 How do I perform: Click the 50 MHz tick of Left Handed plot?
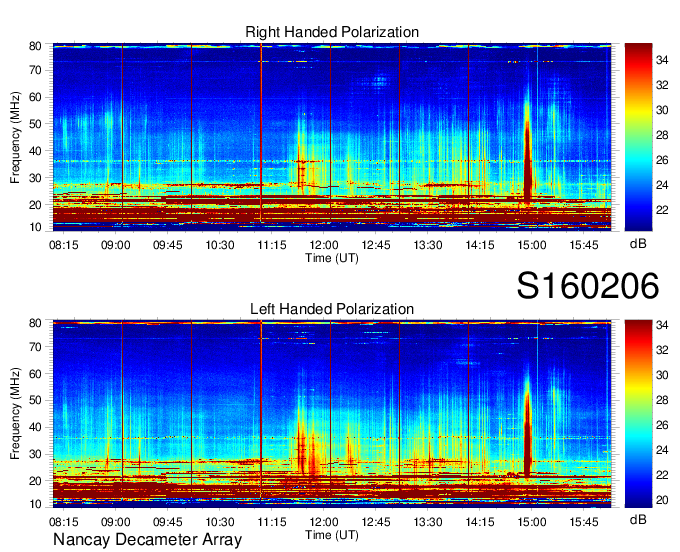coord(35,400)
